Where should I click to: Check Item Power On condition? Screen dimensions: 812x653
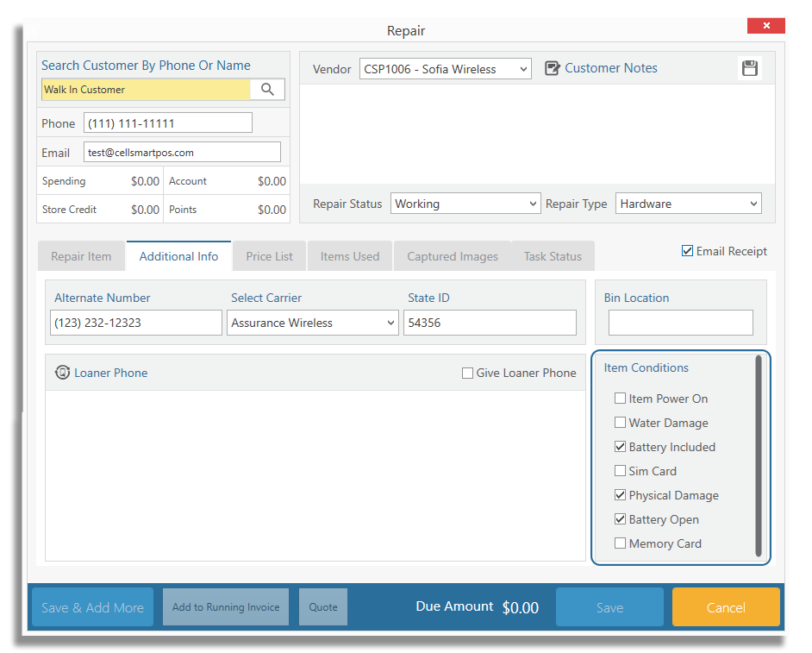620,398
